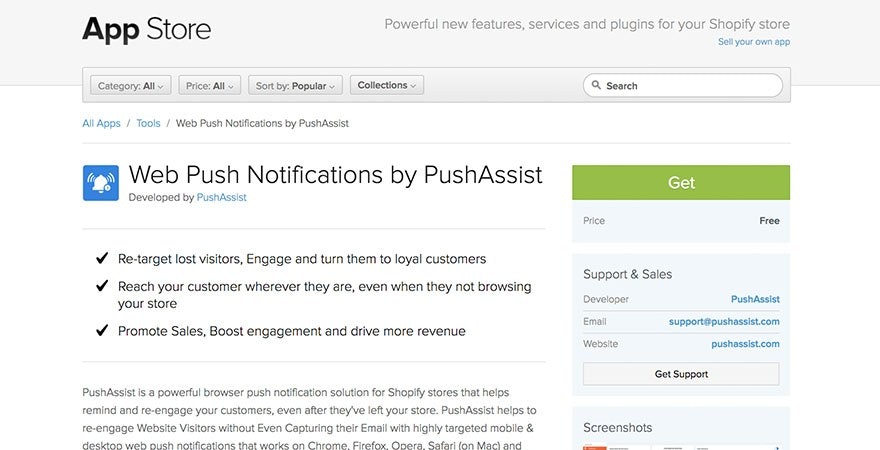Screen dimensions: 880x450
Task: Open PushAssist link in Support & Sales
Action: point(755,299)
